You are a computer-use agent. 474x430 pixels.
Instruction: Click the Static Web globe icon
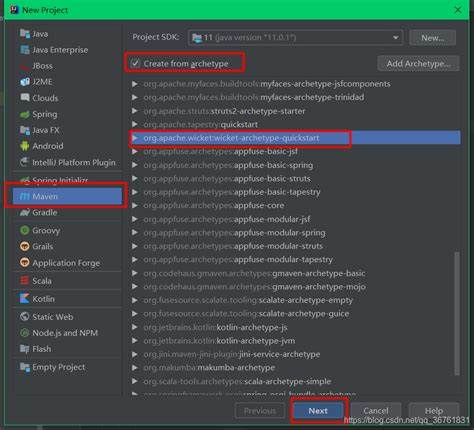click(25, 316)
